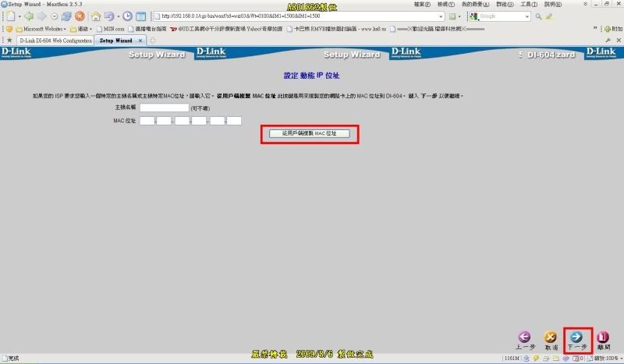Open the 檢視(V) menu

(x=445, y=5)
